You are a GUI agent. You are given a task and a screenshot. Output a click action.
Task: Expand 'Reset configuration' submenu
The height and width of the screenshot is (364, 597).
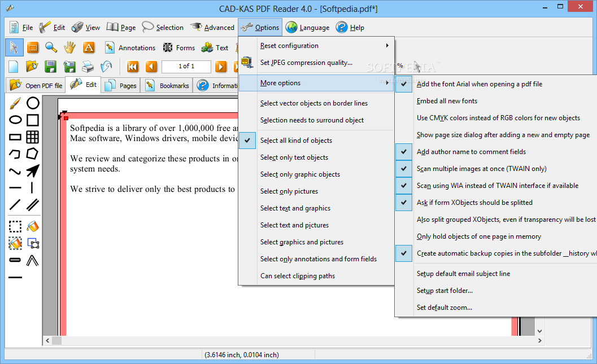(x=316, y=46)
